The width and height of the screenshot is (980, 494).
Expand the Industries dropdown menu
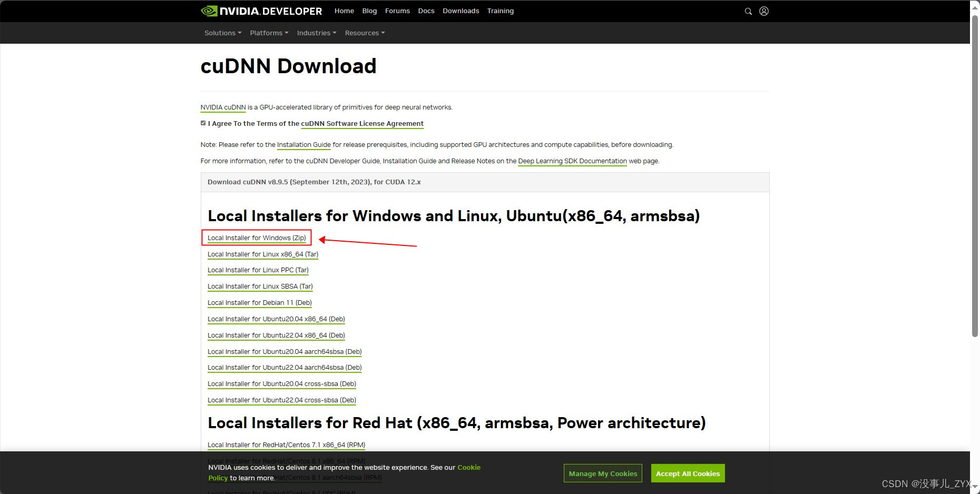pyautogui.click(x=316, y=33)
